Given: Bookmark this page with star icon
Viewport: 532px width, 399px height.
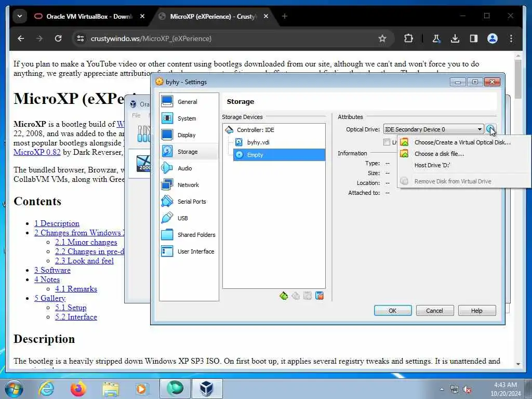Looking at the screenshot, I should (382, 38).
